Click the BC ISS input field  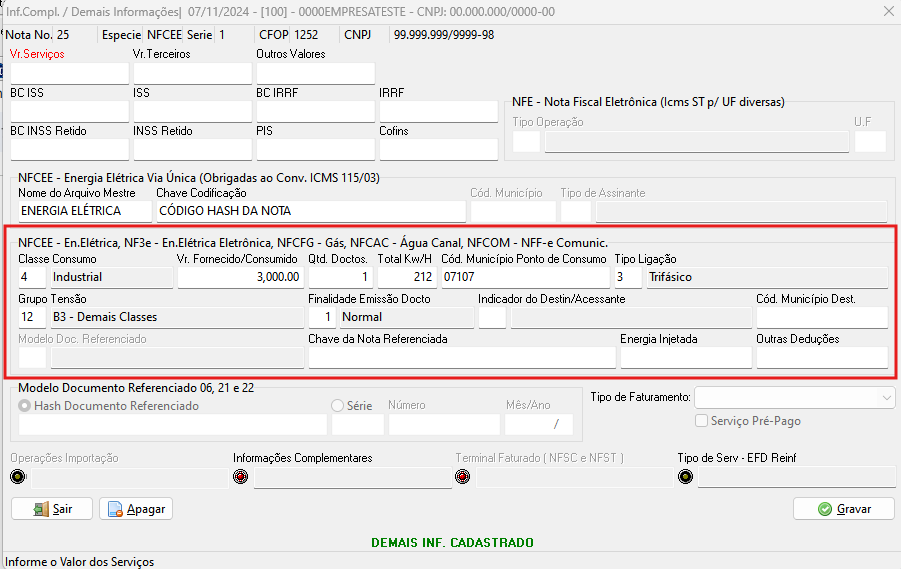(x=70, y=112)
